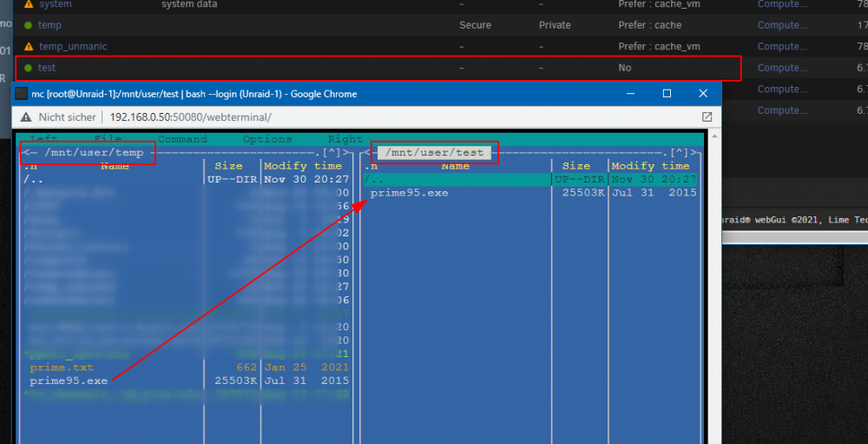
Task: Select prime95.exe in the left panel
Action: 69,381
